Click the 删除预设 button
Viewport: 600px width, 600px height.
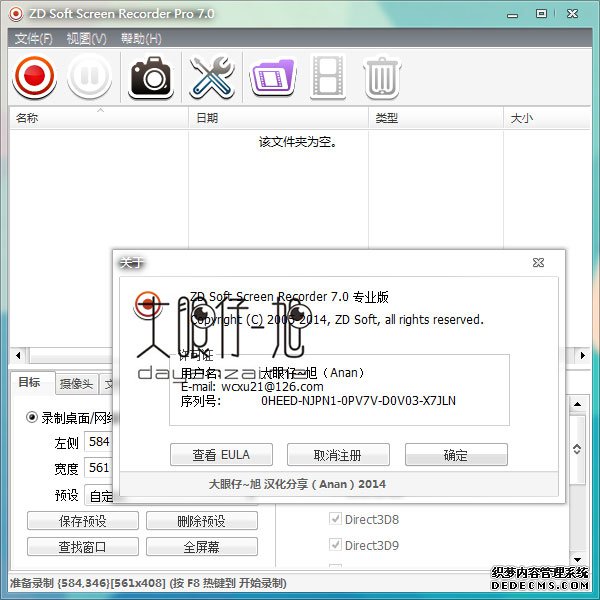(x=202, y=521)
